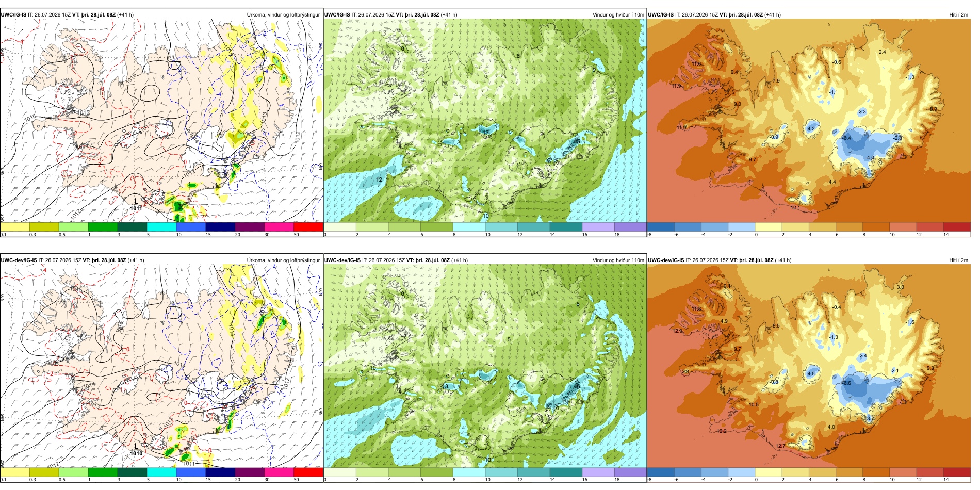The width and height of the screenshot is (980, 490).
Task: Click the -4.2 temperature value on Hofsjökull
Action: tap(810, 129)
